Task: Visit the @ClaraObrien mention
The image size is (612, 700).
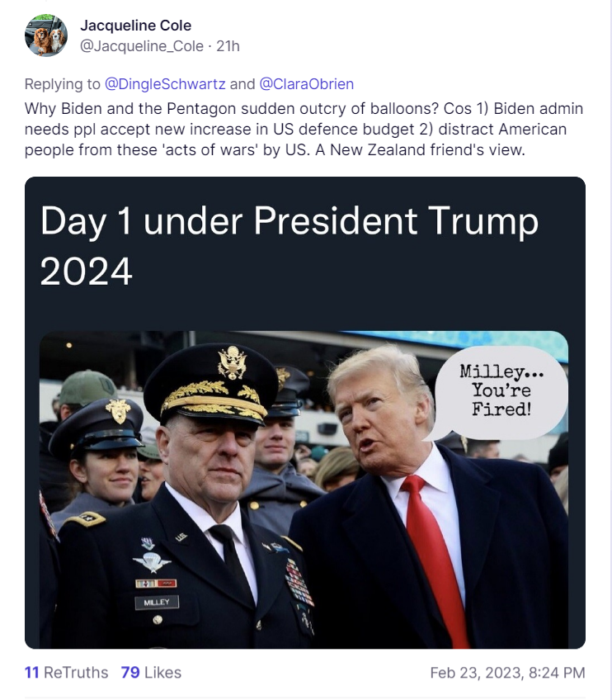Action: [x=307, y=84]
